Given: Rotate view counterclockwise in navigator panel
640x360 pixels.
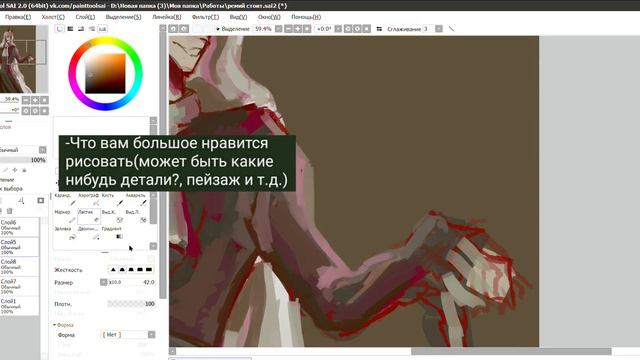Looking at the screenshot, I should (26, 111).
